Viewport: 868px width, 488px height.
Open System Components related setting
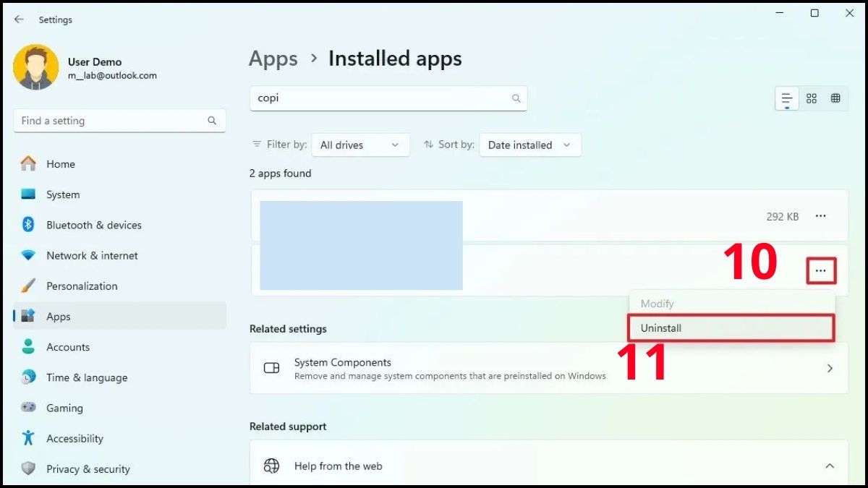(x=548, y=368)
